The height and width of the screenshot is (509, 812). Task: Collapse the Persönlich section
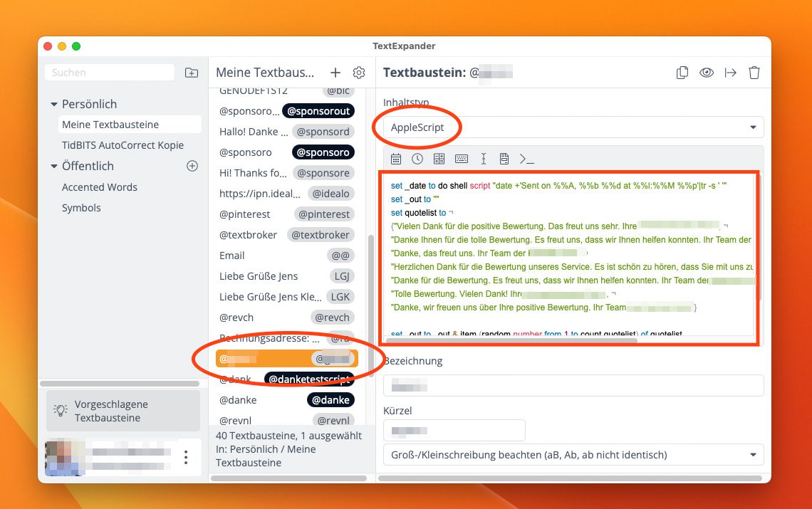(x=55, y=103)
